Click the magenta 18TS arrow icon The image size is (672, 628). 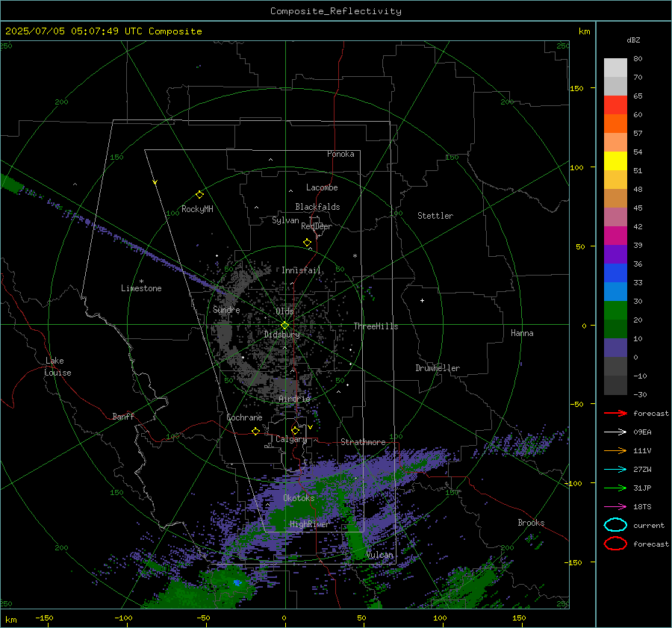click(615, 507)
